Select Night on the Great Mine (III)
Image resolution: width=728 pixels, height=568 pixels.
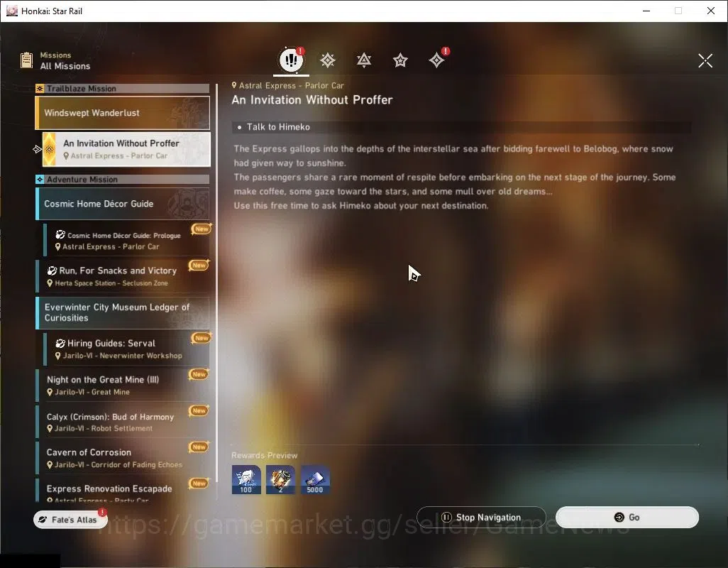(123, 385)
